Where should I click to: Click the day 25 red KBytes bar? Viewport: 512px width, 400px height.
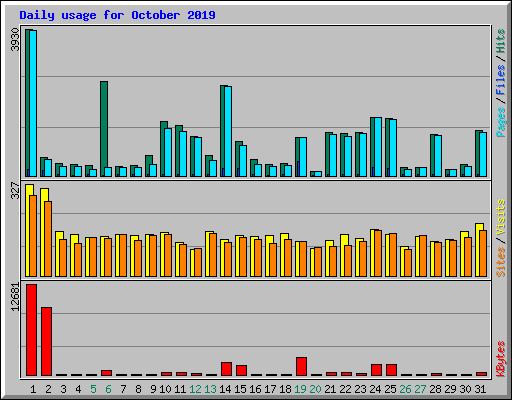click(391, 370)
